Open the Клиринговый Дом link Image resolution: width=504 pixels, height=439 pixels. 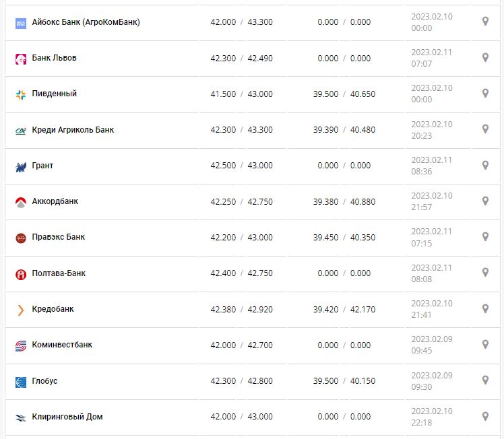pyautogui.click(x=67, y=417)
